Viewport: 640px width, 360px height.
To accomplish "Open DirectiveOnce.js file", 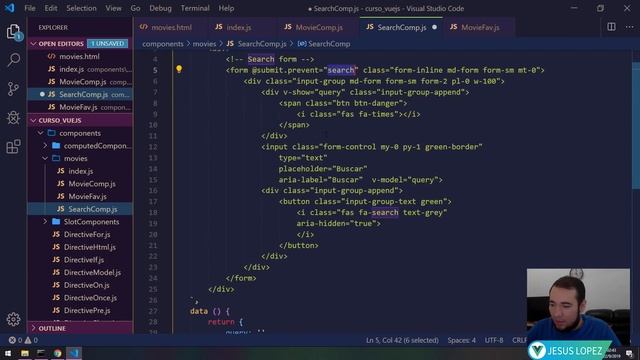I will tap(80, 298).
